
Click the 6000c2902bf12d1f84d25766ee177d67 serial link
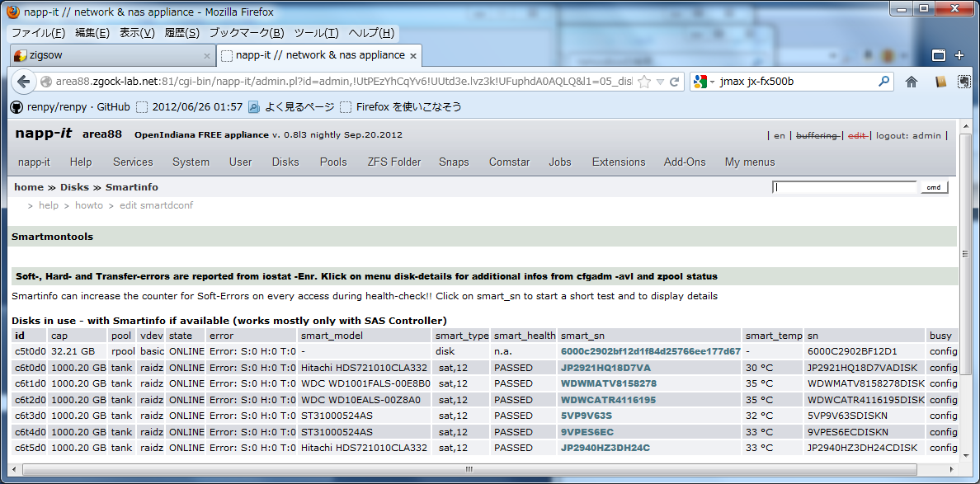(651, 351)
